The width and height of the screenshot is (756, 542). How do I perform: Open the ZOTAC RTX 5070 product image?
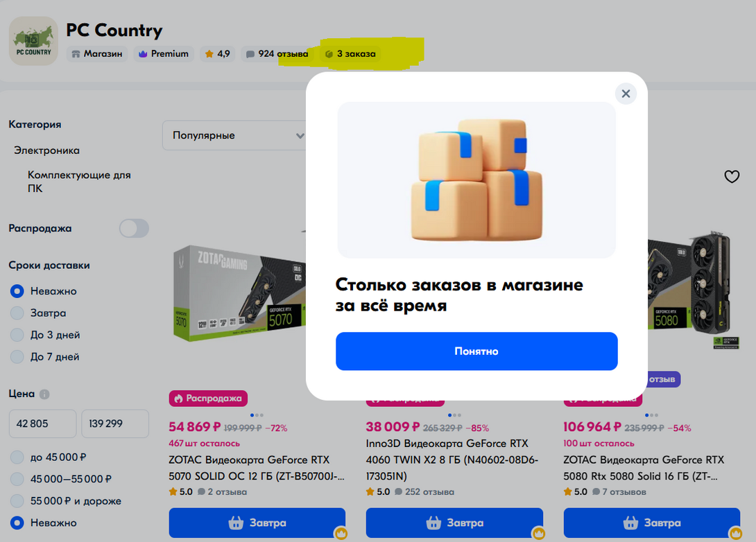(x=239, y=292)
